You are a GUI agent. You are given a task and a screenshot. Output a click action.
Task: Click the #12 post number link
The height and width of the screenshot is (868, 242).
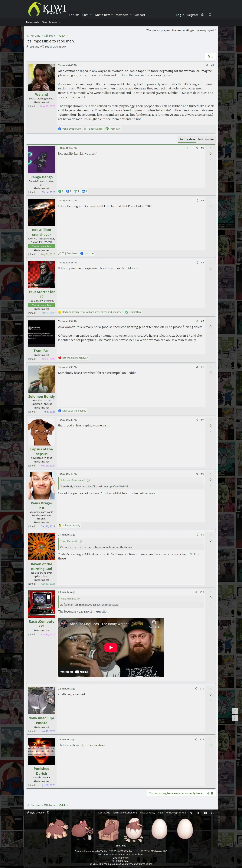[202, 739]
